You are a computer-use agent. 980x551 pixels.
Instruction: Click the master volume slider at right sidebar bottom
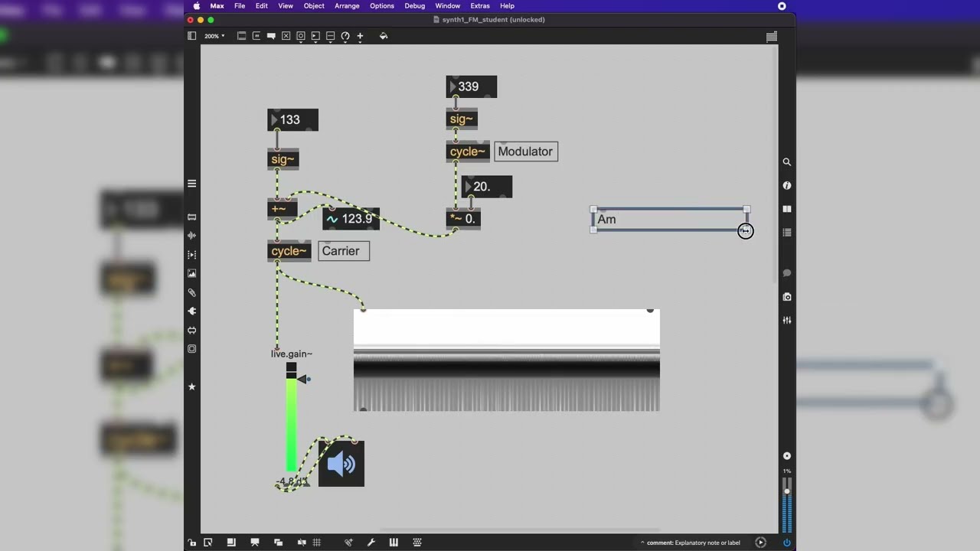click(x=786, y=505)
